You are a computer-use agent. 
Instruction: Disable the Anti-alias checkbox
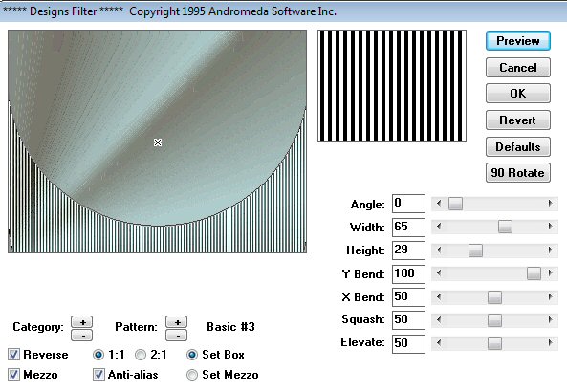pos(98,374)
